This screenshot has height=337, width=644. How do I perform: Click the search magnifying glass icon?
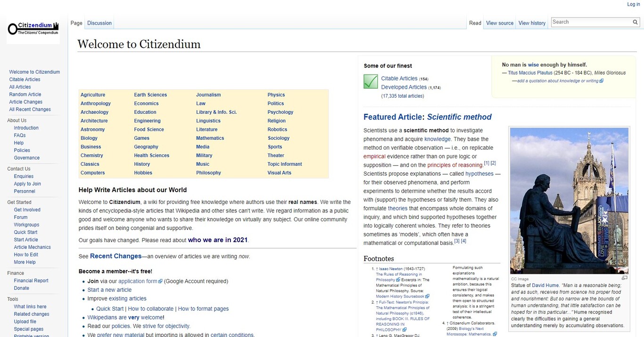click(635, 22)
